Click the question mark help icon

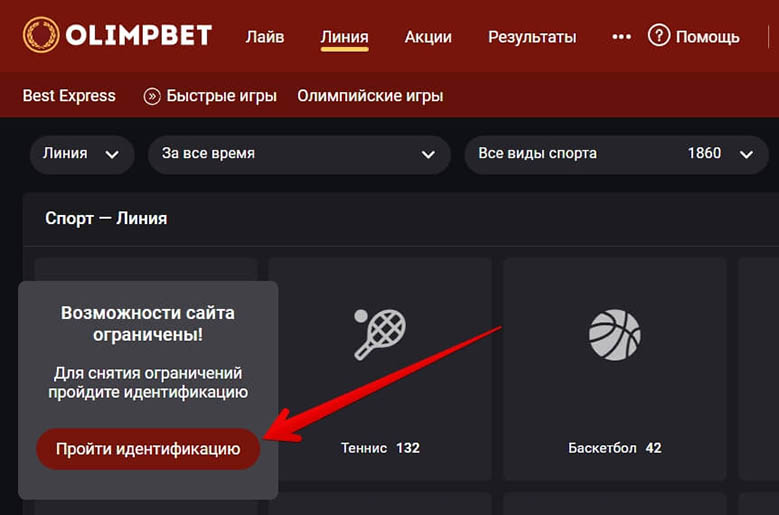659,36
